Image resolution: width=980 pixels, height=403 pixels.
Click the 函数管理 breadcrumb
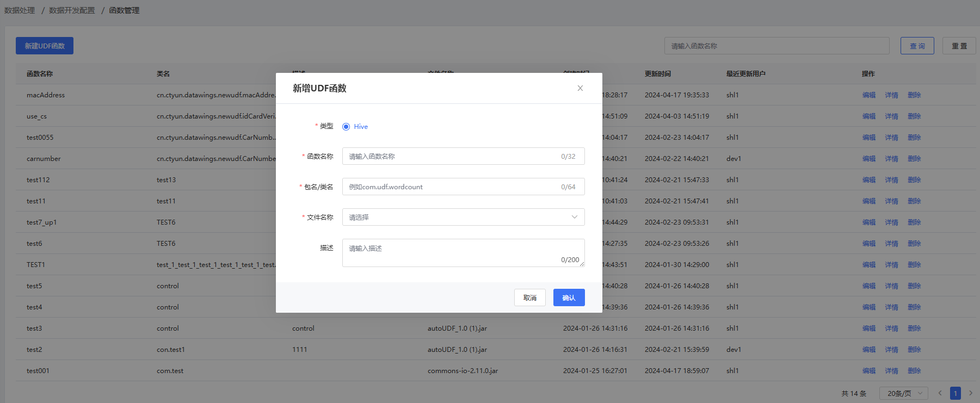[x=124, y=10]
